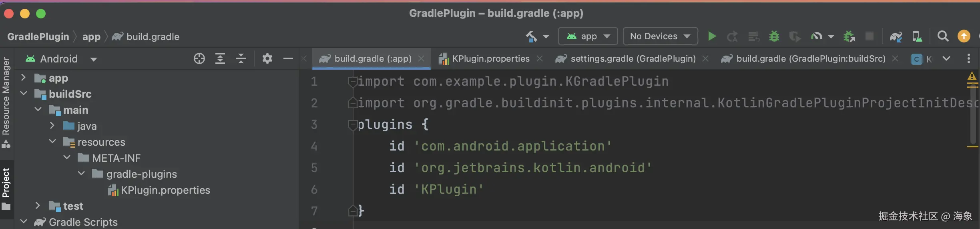The width and height of the screenshot is (980, 229).
Task: Open the Device Manager icon
Action: (x=917, y=36)
